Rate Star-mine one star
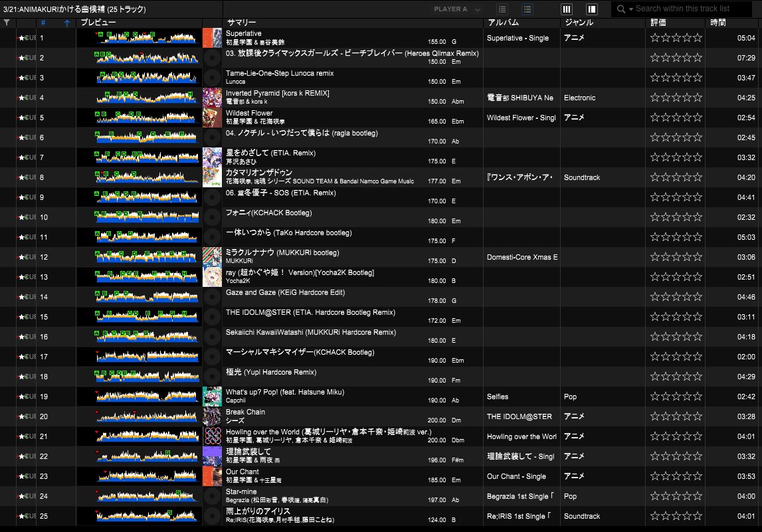Image resolution: width=762 pixels, height=532 pixels. pyautogui.click(x=655, y=496)
